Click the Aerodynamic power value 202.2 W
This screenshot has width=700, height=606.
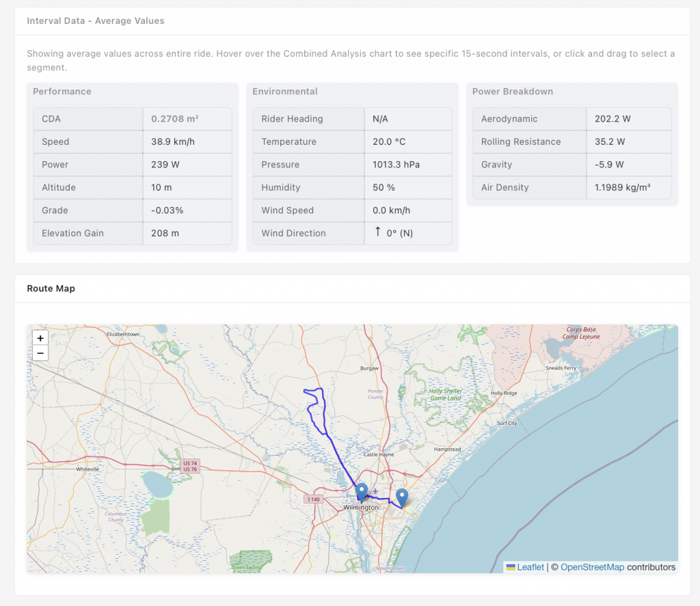pyautogui.click(x=612, y=119)
